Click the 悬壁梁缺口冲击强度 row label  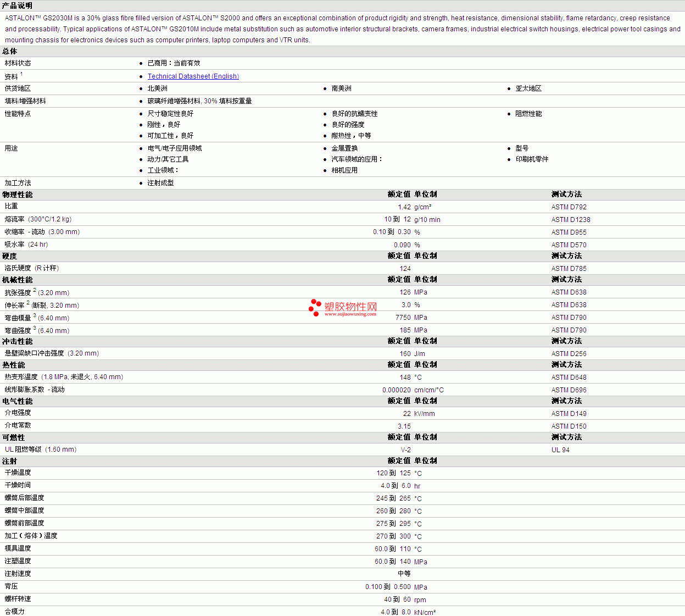(x=34, y=353)
